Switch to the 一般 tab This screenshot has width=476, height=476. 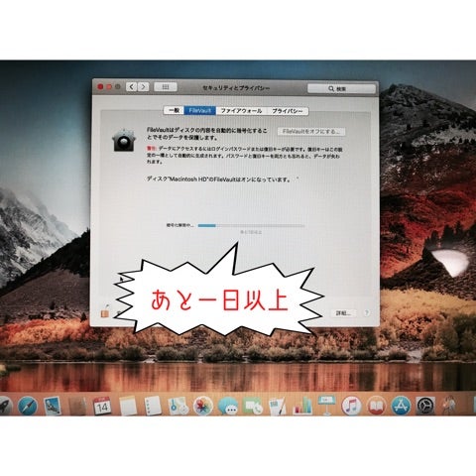coord(174,111)
